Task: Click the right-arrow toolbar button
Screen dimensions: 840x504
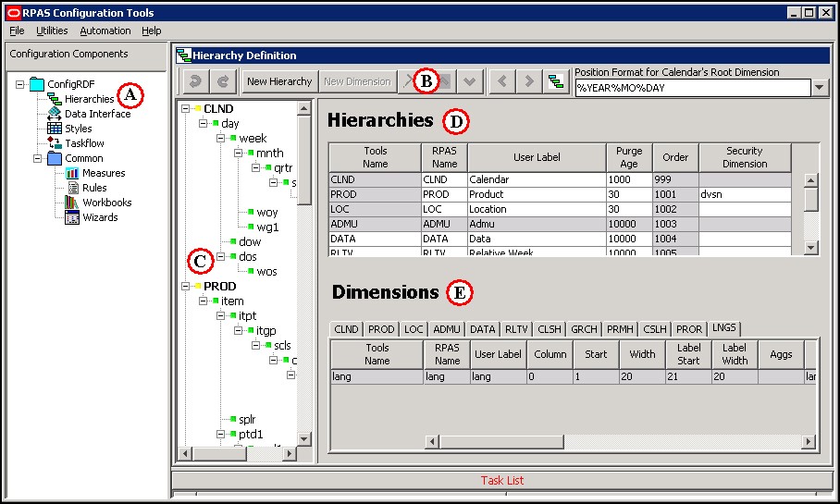Action: click(x=529, y=81)
